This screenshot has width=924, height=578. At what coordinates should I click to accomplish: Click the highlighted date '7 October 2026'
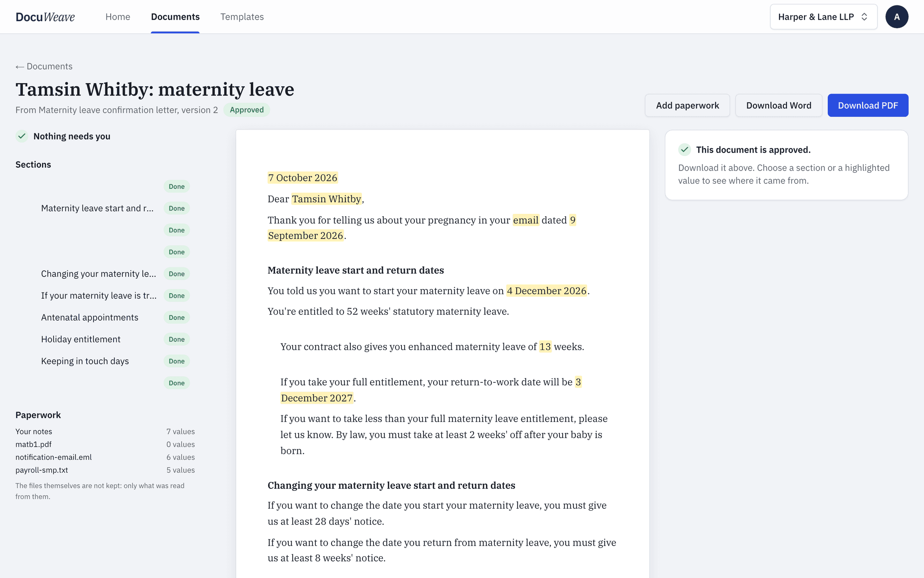303,178
